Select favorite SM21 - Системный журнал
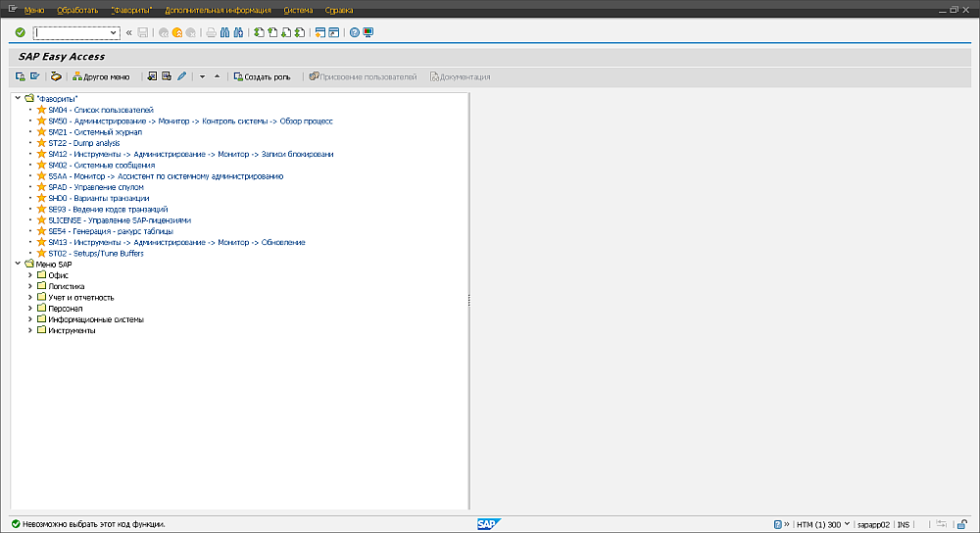 tap(95, 132)
